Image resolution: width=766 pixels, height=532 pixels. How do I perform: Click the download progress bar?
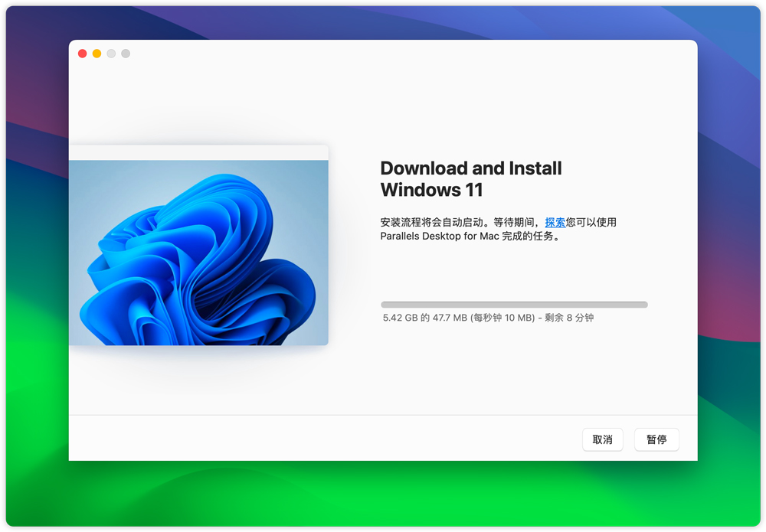click(x=514, y=305)
